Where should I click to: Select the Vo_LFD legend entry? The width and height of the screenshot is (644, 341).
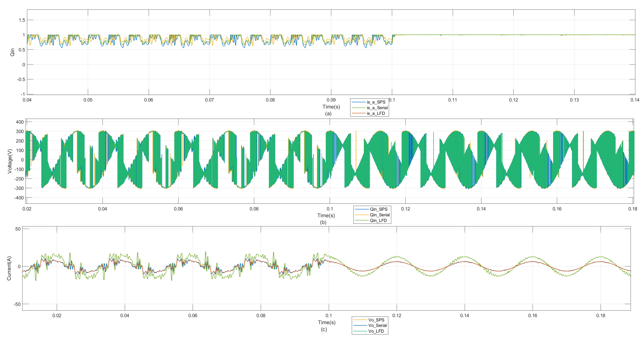tap(376, 331)
